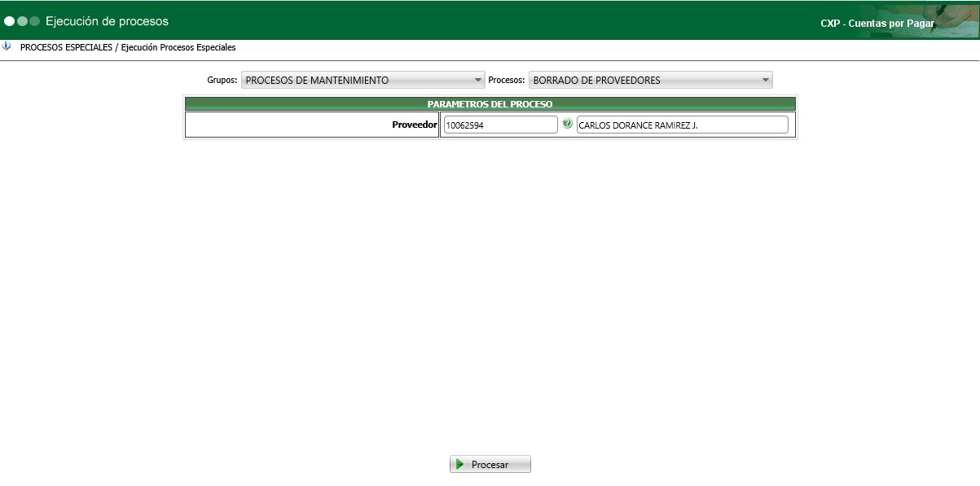Click the blue anchor icon beside breadcrumb
This screenshot has width=980, height=486.
pos(7,46)
